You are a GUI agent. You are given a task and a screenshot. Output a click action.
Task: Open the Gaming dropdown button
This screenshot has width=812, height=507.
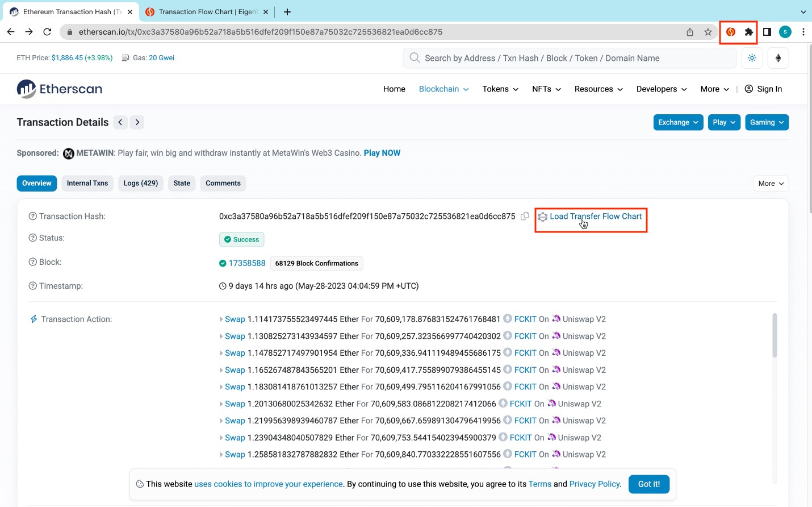pyautogui.click(x=767, y=122)
